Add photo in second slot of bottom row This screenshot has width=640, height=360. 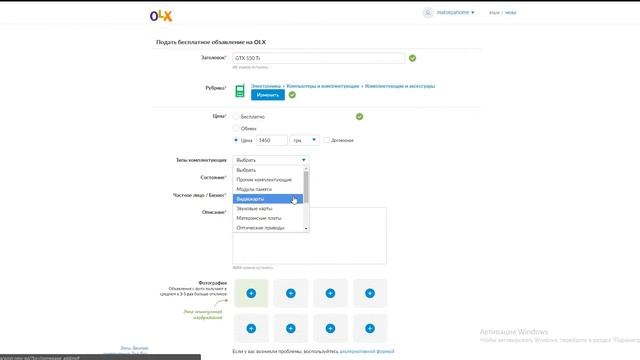[291, 328]
